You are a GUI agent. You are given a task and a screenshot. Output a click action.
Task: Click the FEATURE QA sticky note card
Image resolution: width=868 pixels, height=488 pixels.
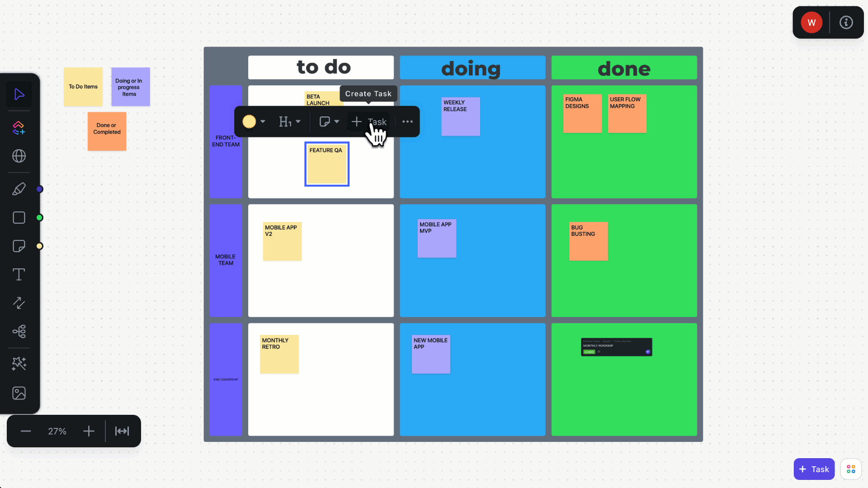(326, 164)
